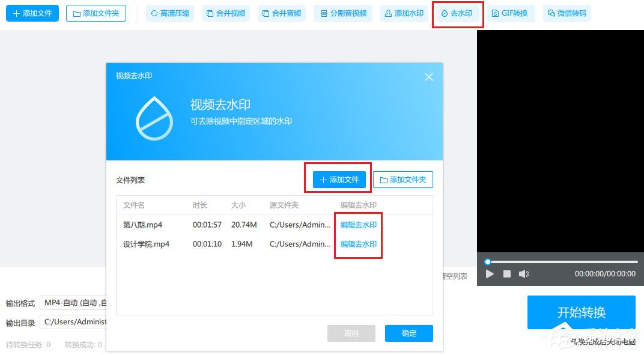Select the 去水印 (remove watermark) tool
Screen dimensions: 644x355
pos(457,13)
